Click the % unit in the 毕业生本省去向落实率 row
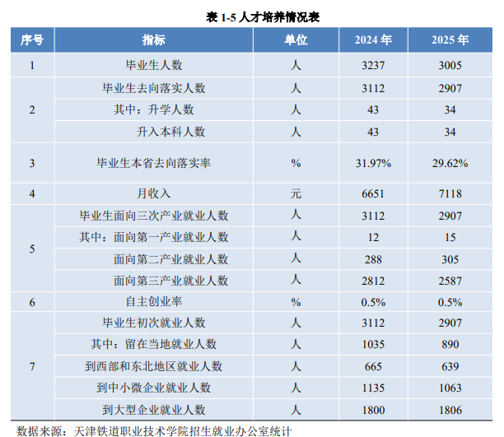The image size is (504, 437). pyautogui.click(x=296, y=164)
